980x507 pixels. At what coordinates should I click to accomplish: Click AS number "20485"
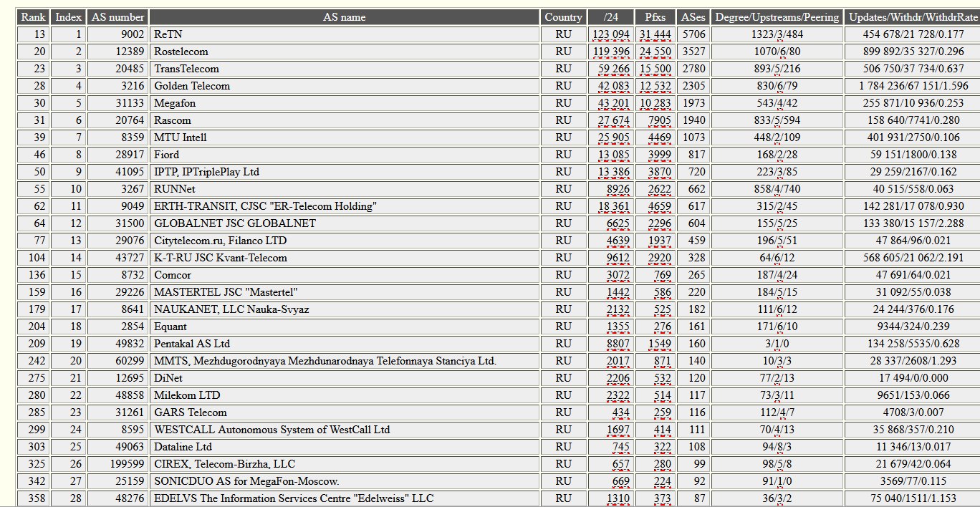pyautogui.click(x=130, y=69)
